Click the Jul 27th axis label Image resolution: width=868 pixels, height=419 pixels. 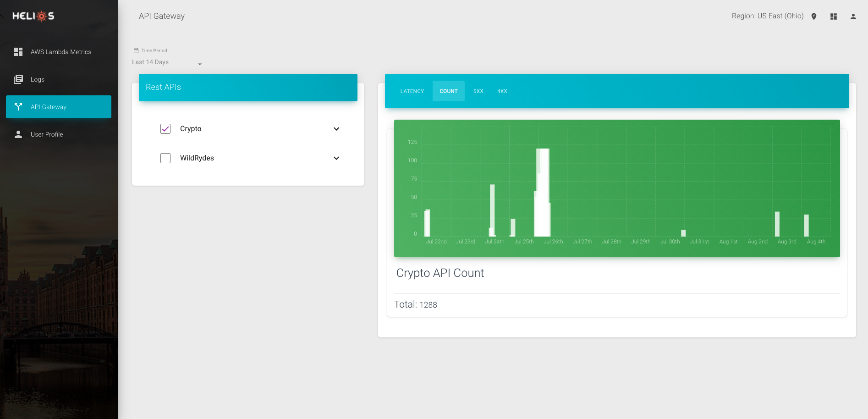[x=582, y=242]
